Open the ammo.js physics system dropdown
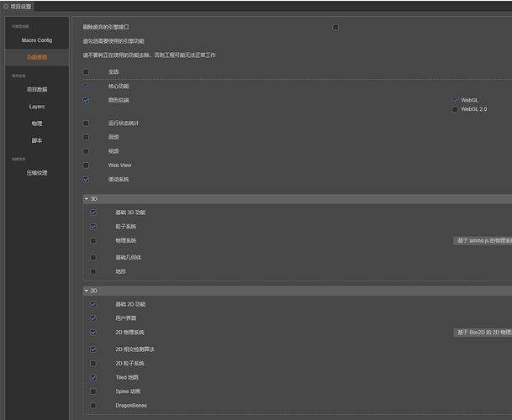Viewport: 512px width, 420px height. click(x=483, y=240)
